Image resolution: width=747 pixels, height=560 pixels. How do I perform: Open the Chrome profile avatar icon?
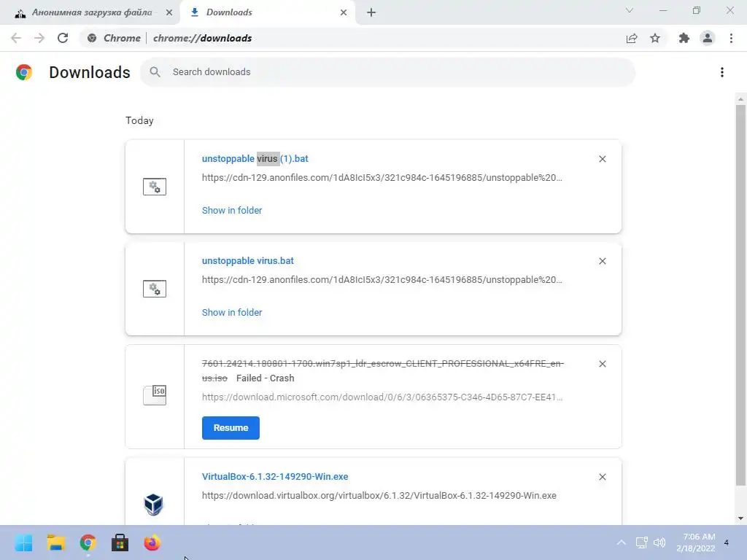(708, 38)
